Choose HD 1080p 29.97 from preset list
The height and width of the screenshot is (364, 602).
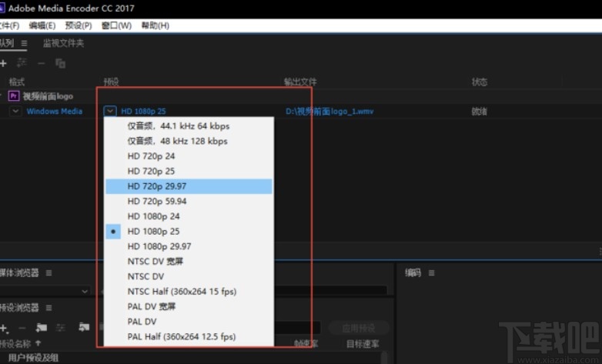pyautogui.click(x=189, y=246)
